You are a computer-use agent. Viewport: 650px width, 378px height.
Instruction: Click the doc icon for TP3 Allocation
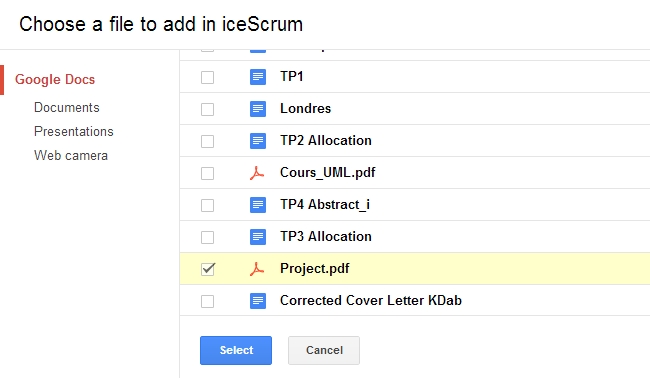click(258, 237)
